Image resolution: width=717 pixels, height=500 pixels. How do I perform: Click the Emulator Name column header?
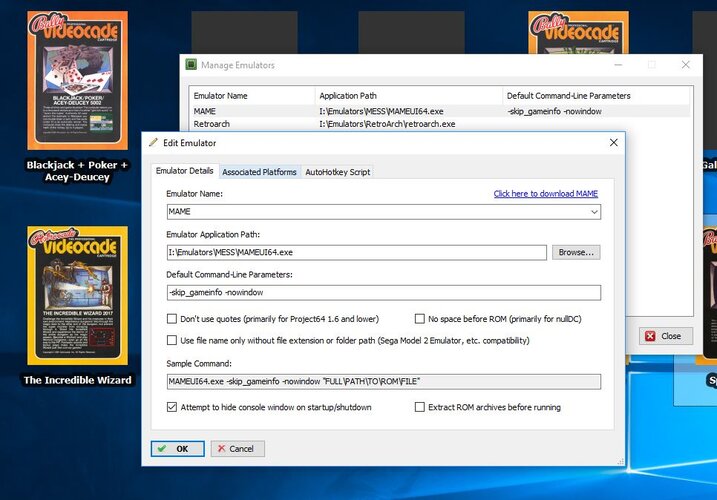click(x=252, y=96)
